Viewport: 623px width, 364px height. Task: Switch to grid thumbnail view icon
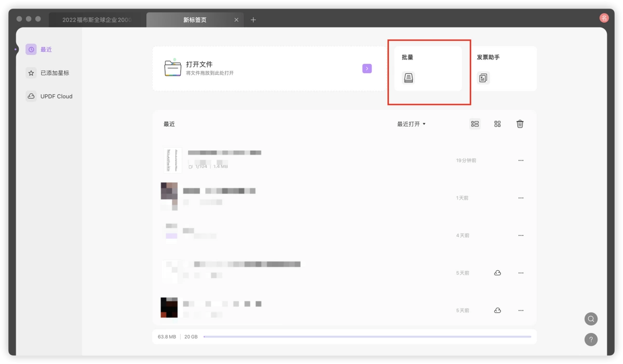(497, 124)
